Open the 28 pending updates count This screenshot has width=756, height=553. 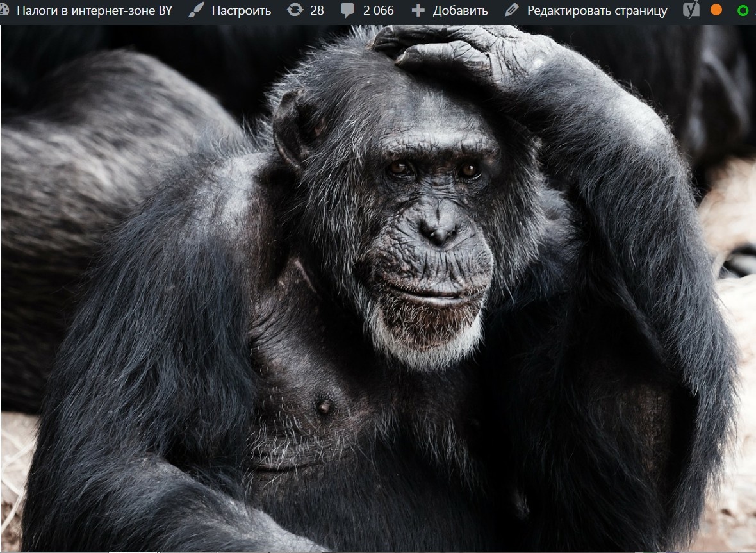316,11
